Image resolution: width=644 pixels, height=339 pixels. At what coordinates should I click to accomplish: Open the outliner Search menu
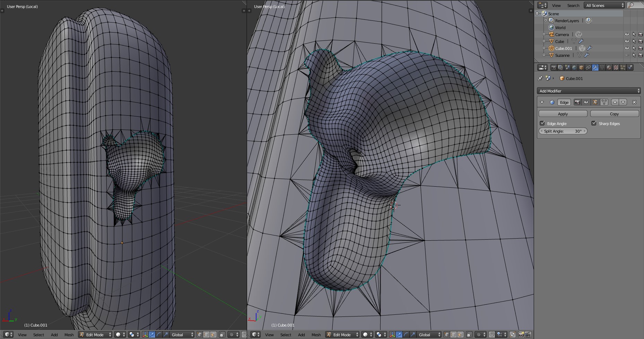(x=573, y=5)
